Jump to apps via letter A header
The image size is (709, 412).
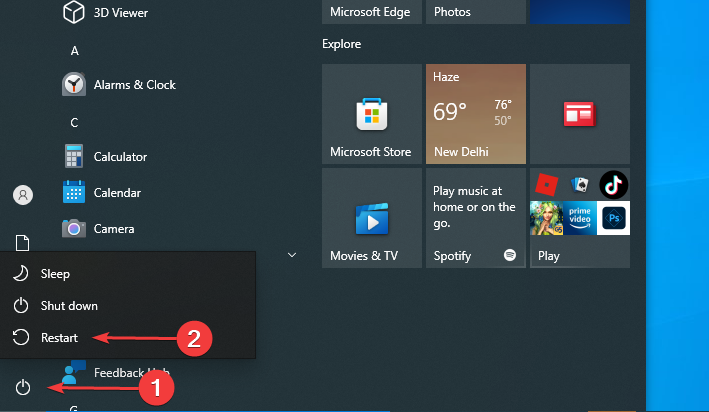coord(75,51)
